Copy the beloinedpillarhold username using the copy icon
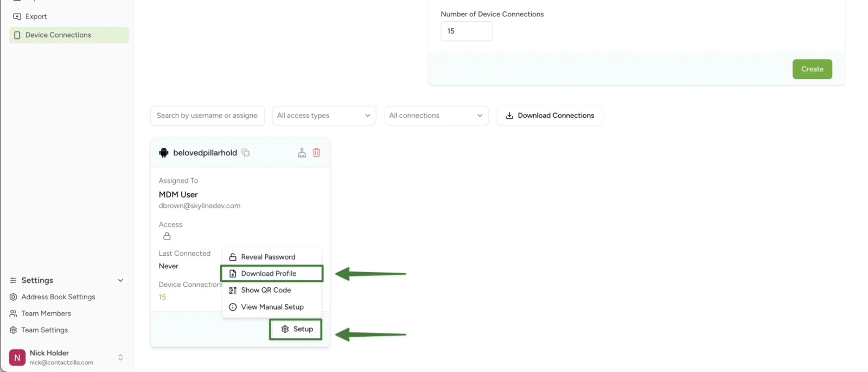This screenshot has height=372, width=868. click(x=245, y=153)
